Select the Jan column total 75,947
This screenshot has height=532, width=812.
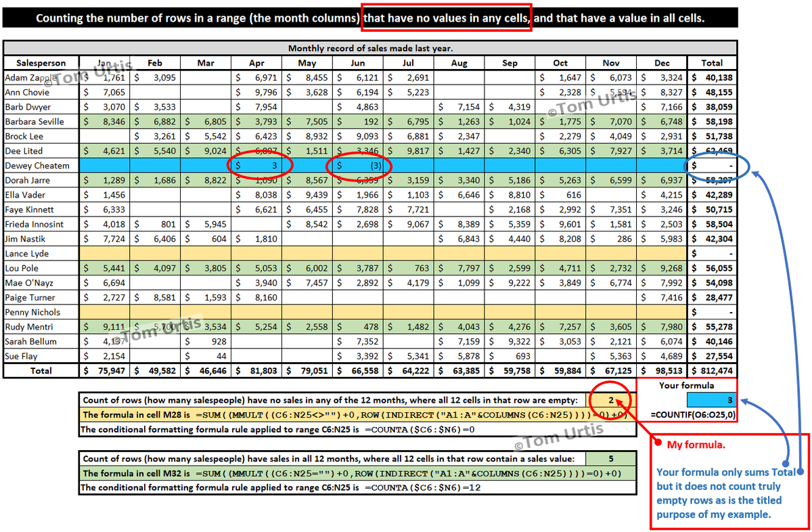(x=106, y=371)
